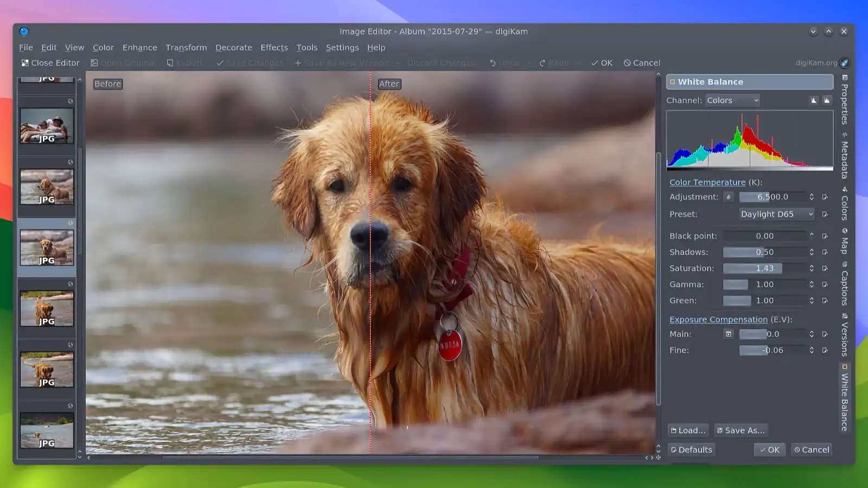Reset the Saturation value with its reset icon
The height and width of the screenshot is (488, 868).
pos(825,268)
